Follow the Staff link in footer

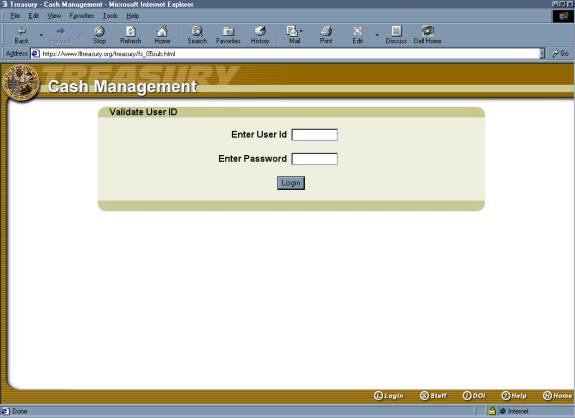pyautogui.click(x=433, y=396)
